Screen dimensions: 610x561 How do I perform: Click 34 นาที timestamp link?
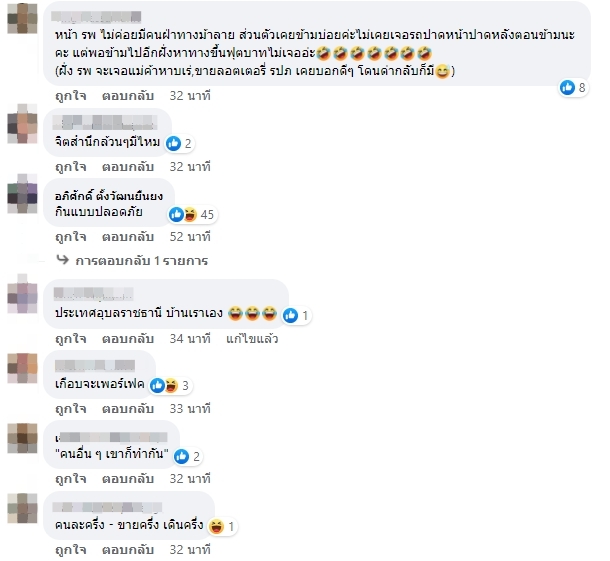pos(190,339)
